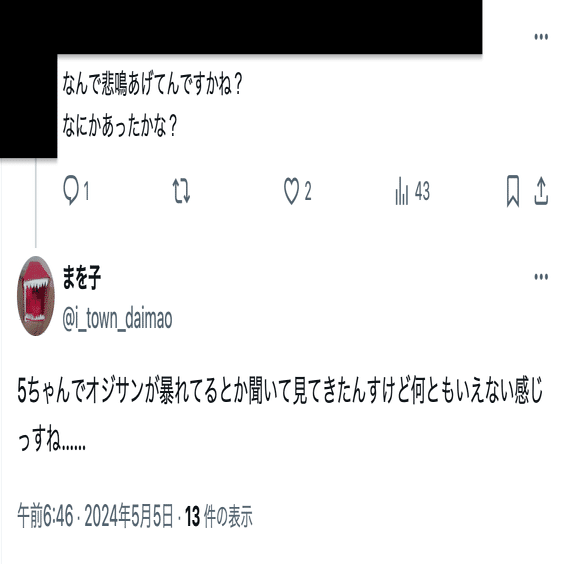Repost the tweet using the retweet icon
Viewport: 564px width, 564px height.
click(181, 191)
